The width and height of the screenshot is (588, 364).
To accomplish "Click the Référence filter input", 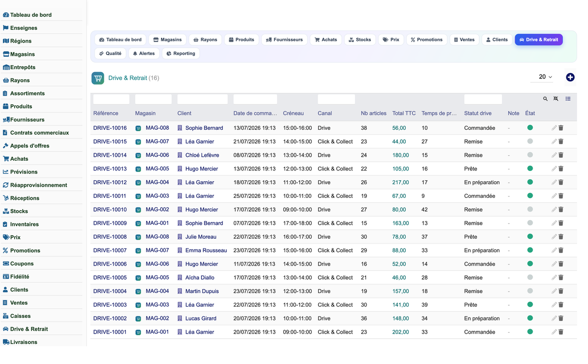I will tap(111, 99).
